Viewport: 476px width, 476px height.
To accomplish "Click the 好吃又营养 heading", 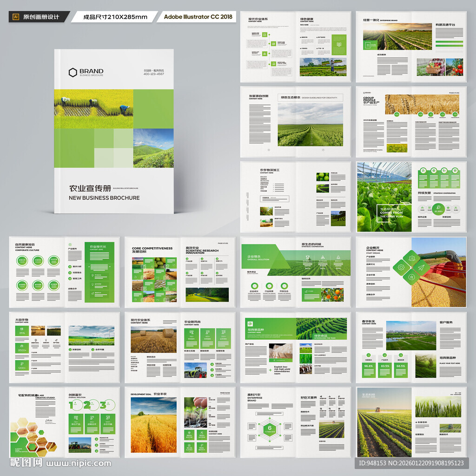I will [x=309, y=397].
